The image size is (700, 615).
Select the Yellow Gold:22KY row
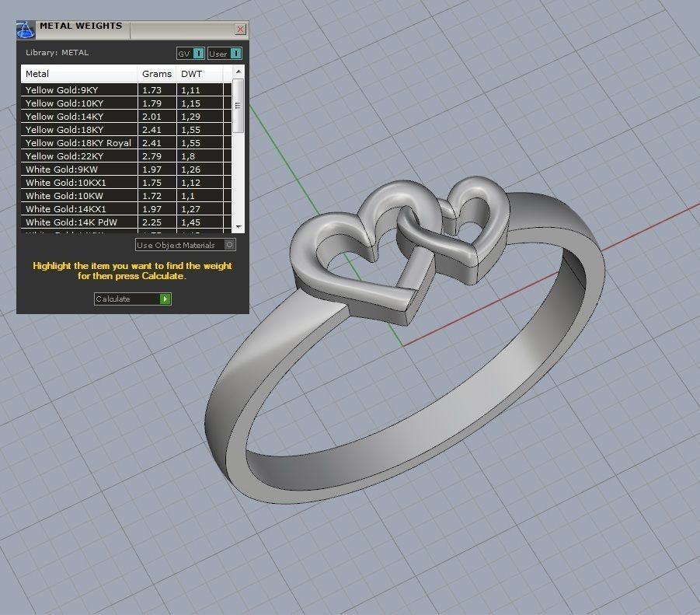pyautogui.click(x=126, y=155)
